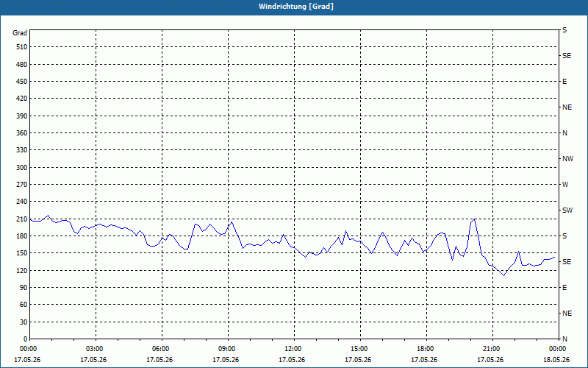588x368 pixels.
Task: Click the E compass label beside 90 gridline
Action: (564, 288)
